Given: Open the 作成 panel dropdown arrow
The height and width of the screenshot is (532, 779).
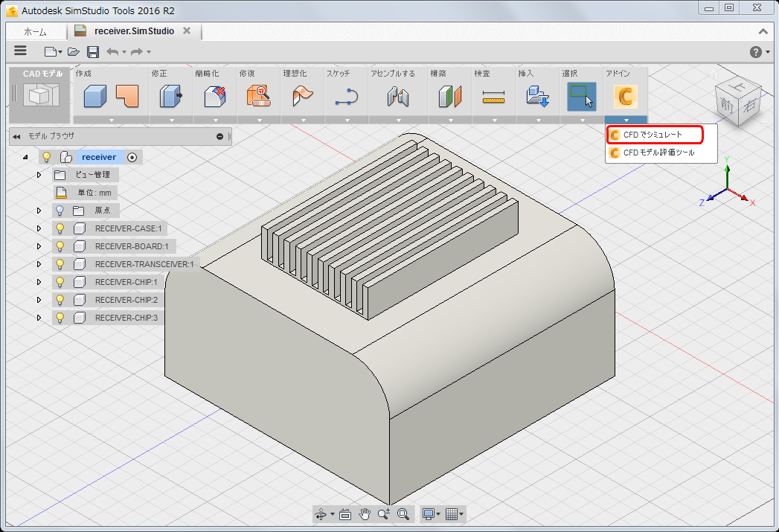Looking at the screenshot, I should tap(112, 120).
